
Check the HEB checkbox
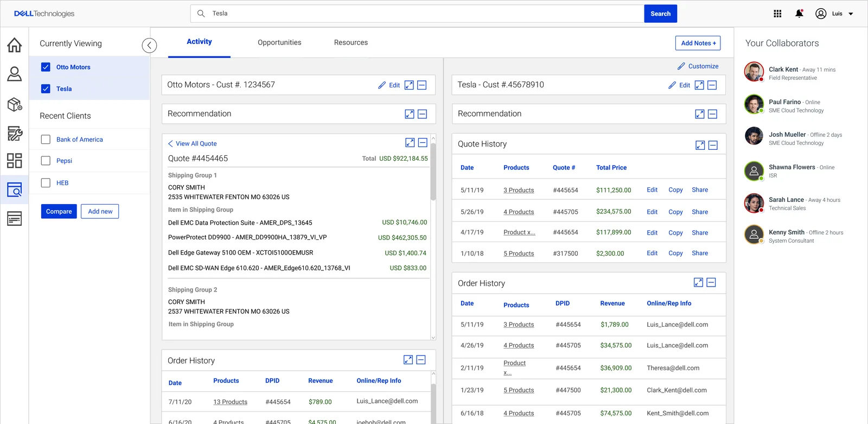46,183
